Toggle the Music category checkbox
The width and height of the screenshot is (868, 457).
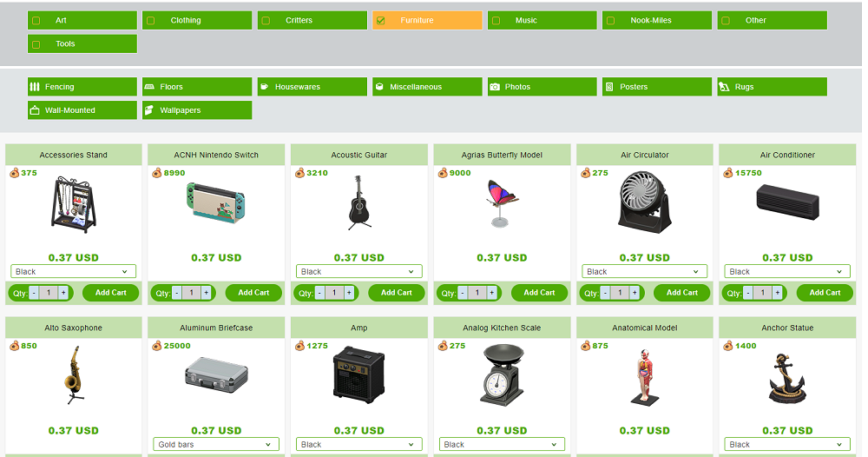(x=496, y=21)
